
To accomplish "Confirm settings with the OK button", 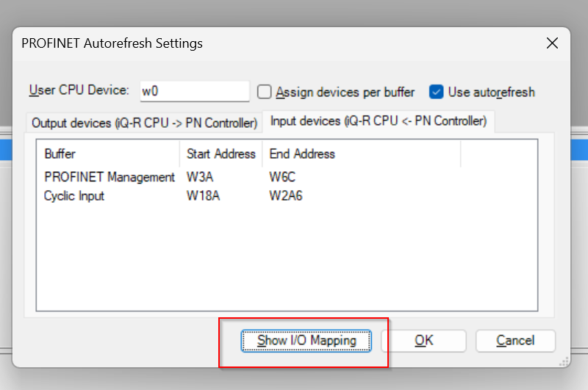I will click(424, 341).
